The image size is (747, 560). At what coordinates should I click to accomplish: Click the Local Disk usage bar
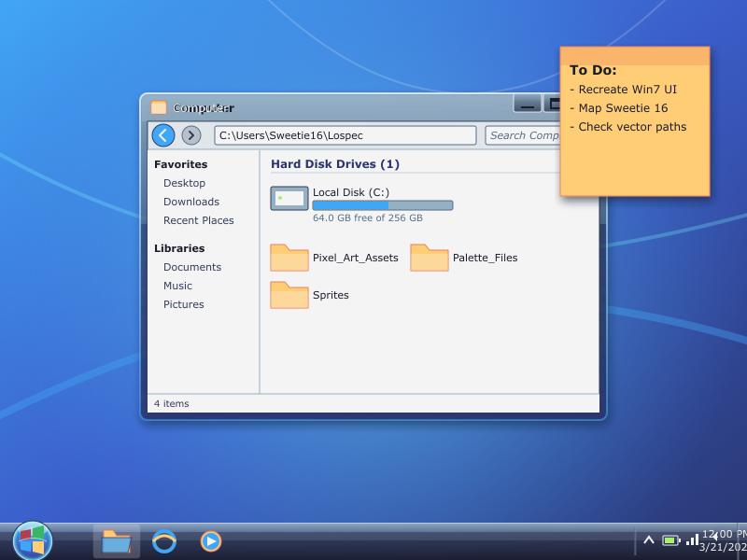[x=383, y=205]
